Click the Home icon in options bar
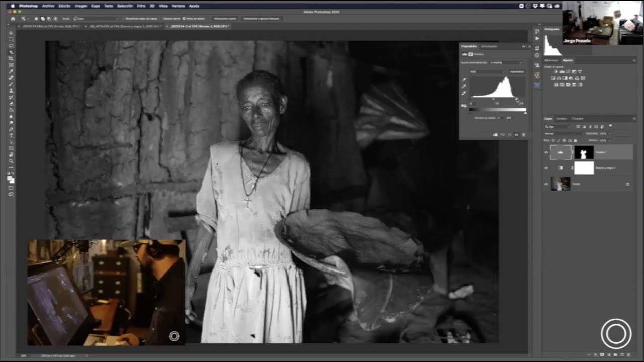 click(x=13, y=19)
